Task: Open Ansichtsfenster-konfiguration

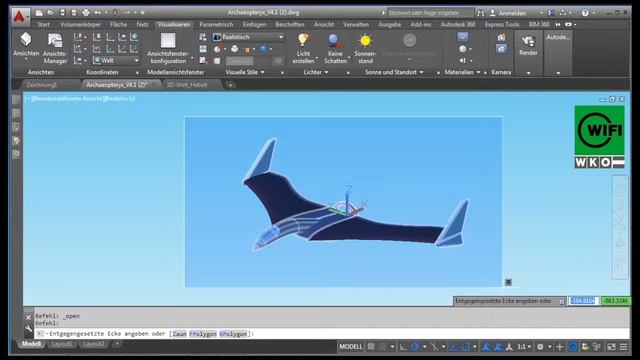Action: point(168,49)
